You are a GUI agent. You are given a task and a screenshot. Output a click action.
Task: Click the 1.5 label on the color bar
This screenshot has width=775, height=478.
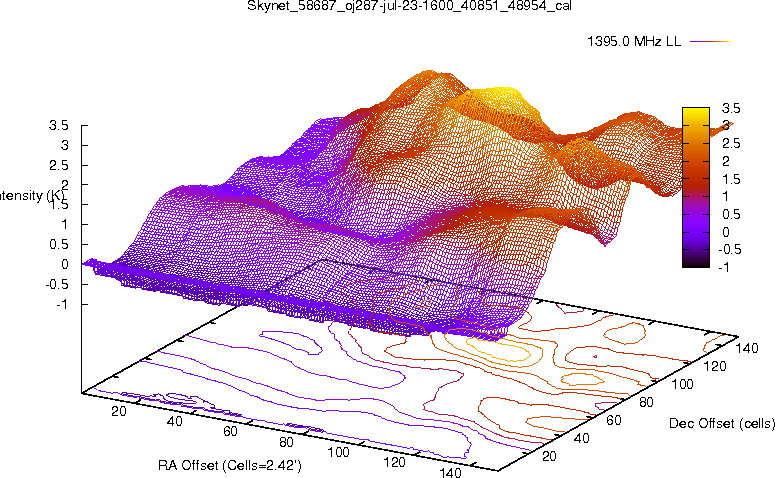(x=731, y=179)
